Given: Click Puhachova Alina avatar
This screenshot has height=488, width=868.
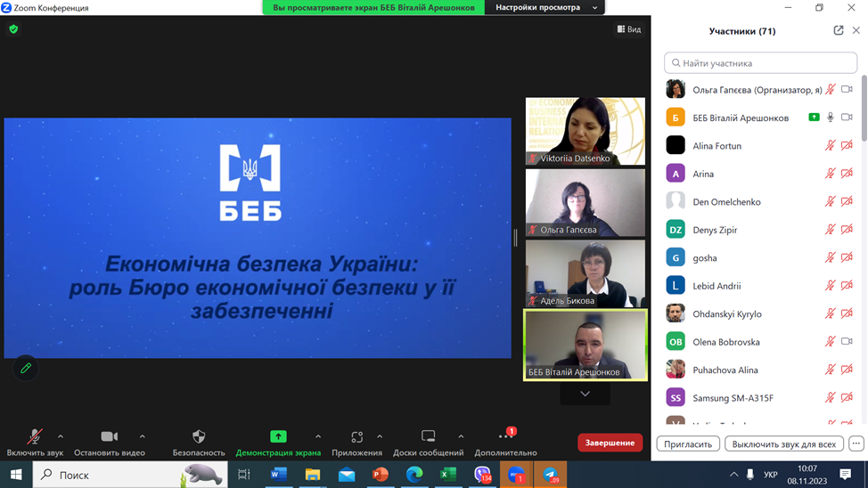Looking at the screenshot, I should pos(676,370).
